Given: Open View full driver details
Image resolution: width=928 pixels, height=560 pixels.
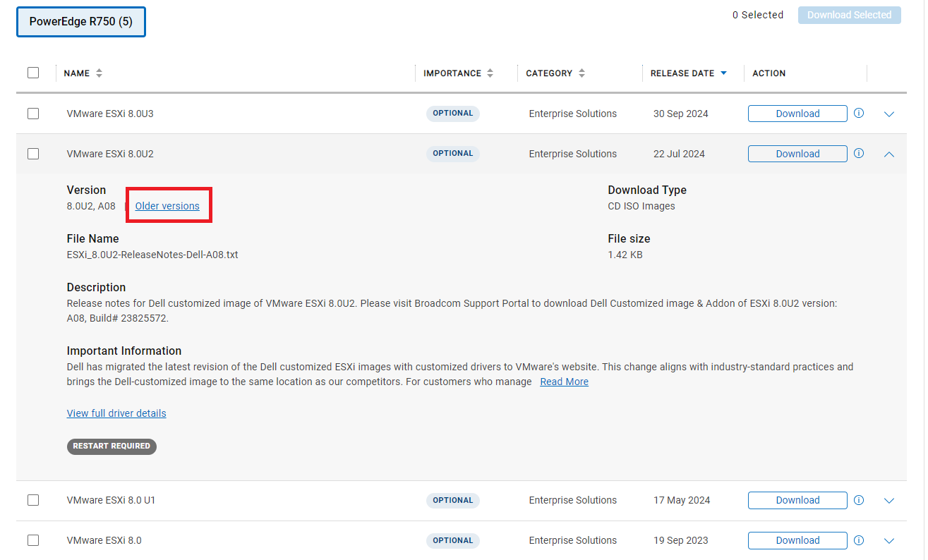Looking at the screenshot, I should pos(116,413).
